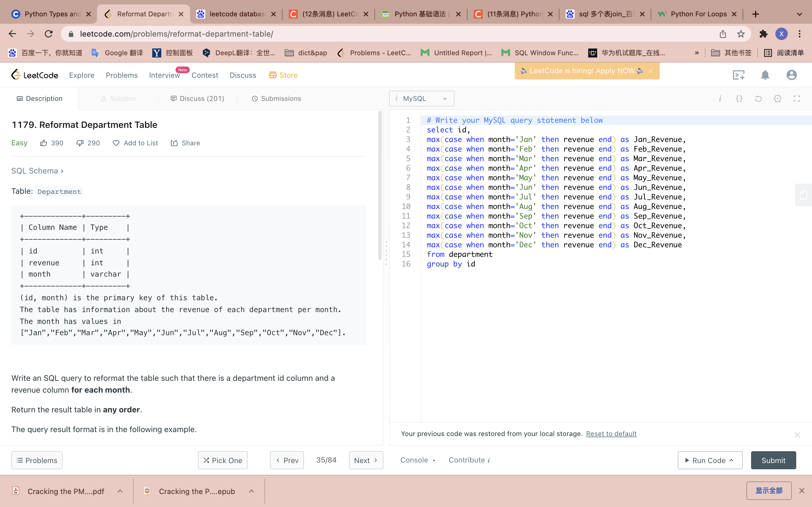Click the thumbs down dislike icon
Image resolution: width=812 pixels, height=507 pixels.
(80, 143)
